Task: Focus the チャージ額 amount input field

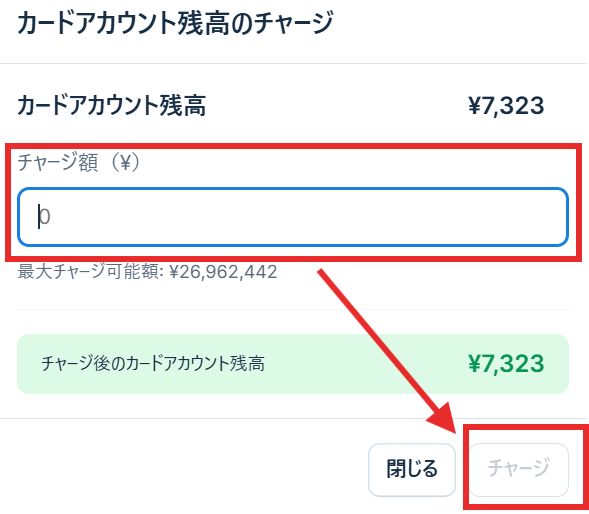Action: click(293, 217)
